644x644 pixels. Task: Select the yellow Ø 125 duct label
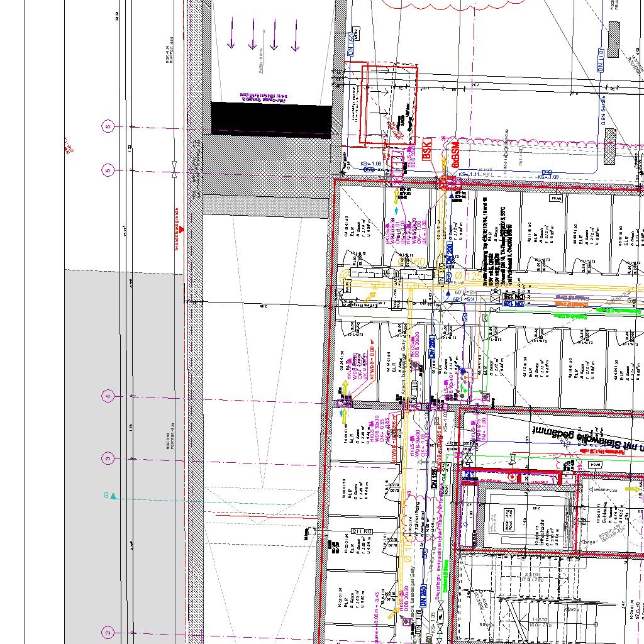(x=465, y=275)
